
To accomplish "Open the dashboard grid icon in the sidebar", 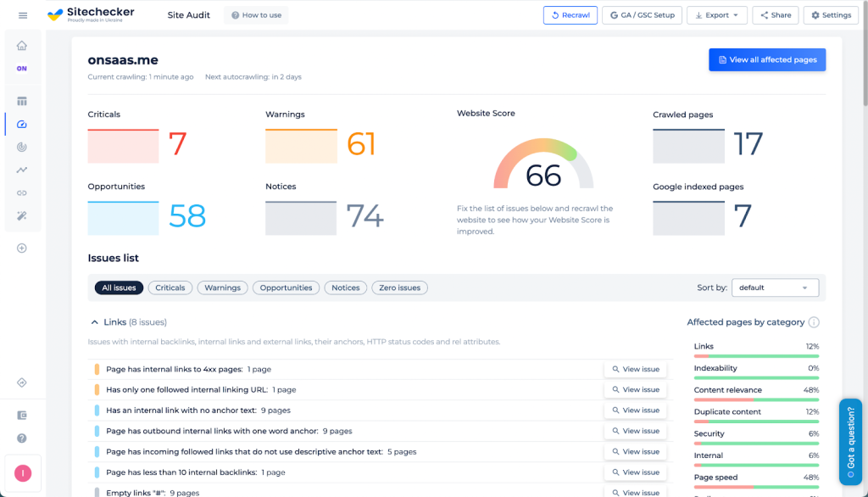I will tap(23, 100).
